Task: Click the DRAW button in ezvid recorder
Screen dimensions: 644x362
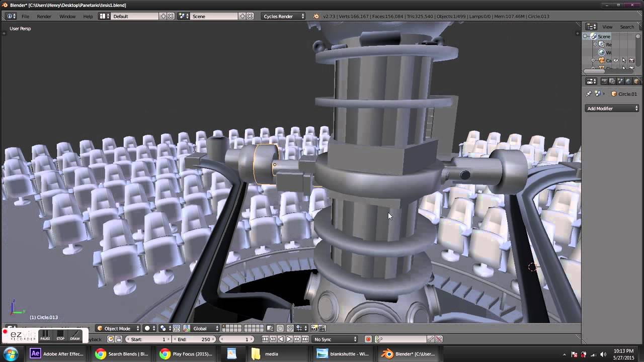Action: tap(75, 335)
